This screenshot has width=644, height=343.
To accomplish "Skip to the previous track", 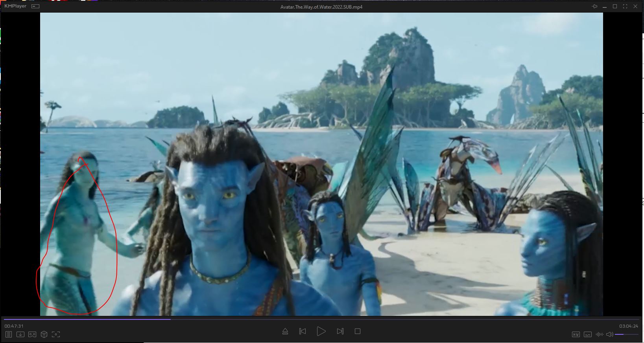I will (x=303, y=331).
